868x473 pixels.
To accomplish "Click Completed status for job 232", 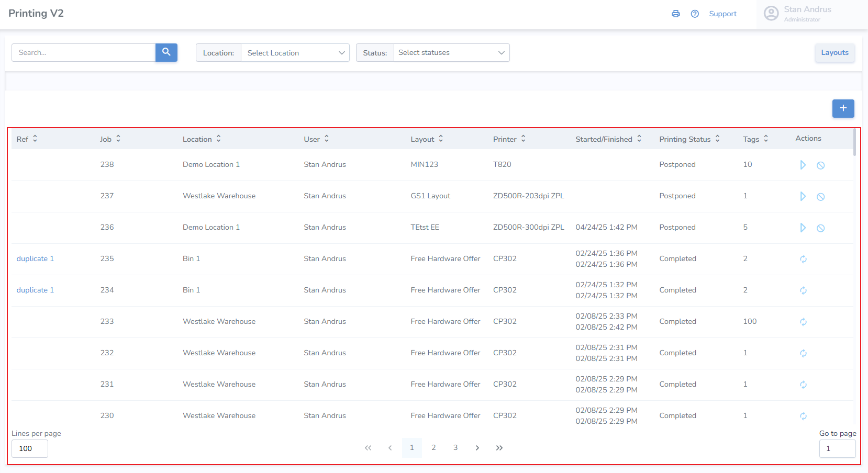I will click(678, 353).
